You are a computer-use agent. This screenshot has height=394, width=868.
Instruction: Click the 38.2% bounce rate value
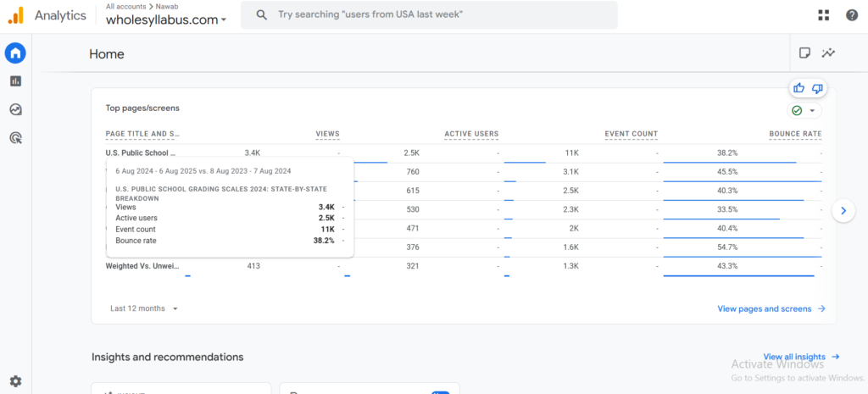(726, 153)
